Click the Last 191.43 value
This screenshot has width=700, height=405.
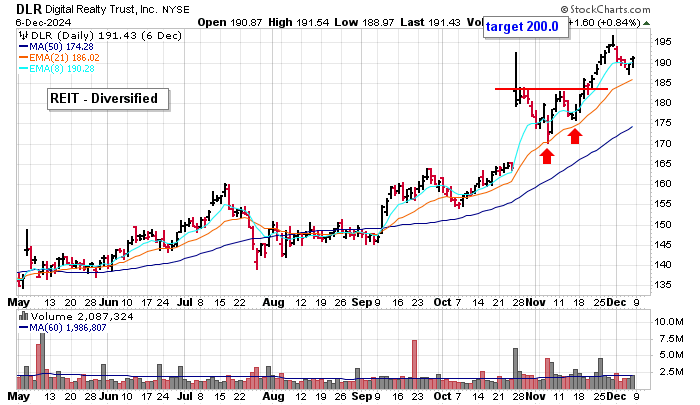430,22
